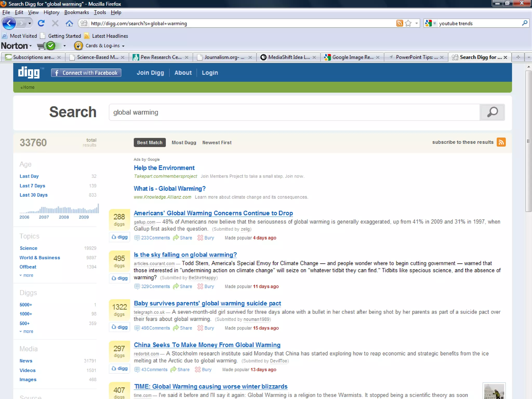Image resolution: width=532 pixels, height=399 pixels.
Task: Select Most Dugg sort option
Action: (184, 142)
